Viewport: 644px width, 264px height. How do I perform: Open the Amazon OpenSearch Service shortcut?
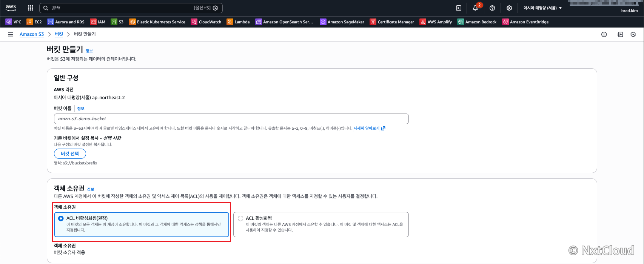pyautogui.click(x=284, y=22)
